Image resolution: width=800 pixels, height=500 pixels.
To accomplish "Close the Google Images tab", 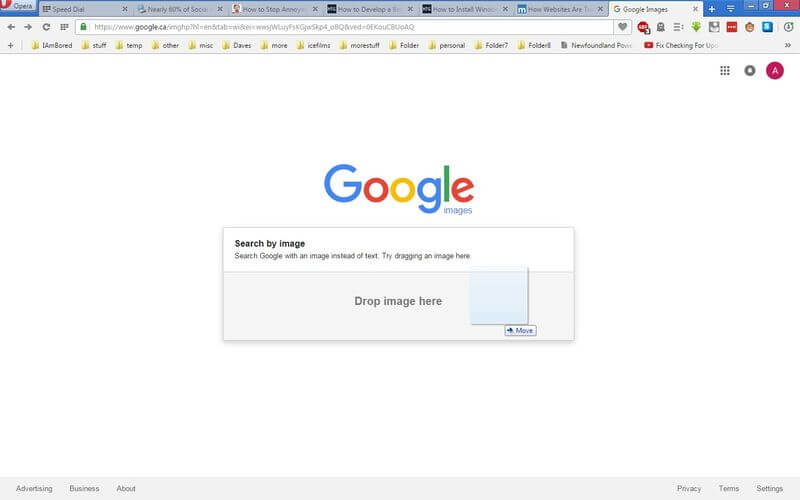I will click(x=695, y=9).
